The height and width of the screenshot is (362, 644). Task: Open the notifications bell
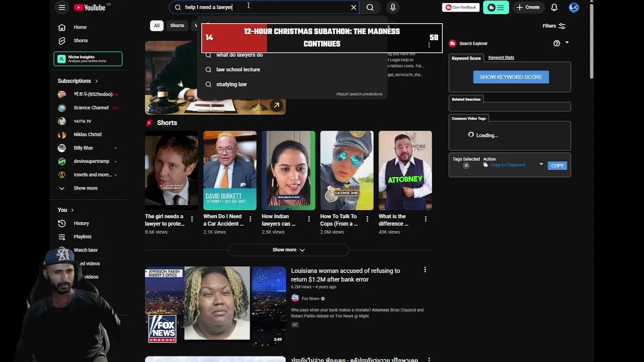coord(554,7)
